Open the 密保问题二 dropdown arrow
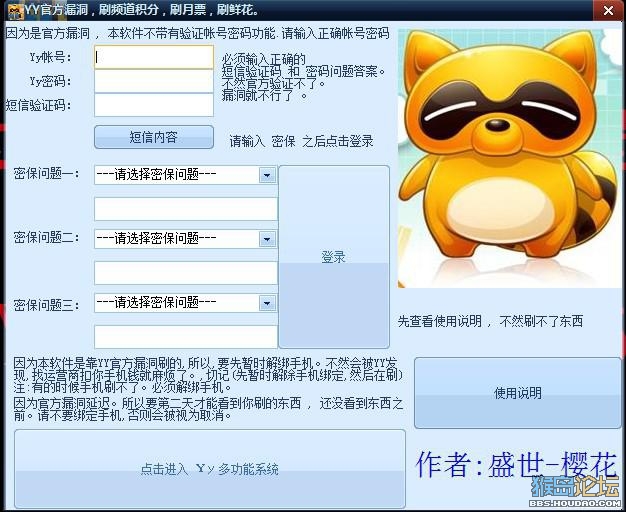The width and height of the screenshot is (626, 512). pyautogui.click(x=267, y=239)
